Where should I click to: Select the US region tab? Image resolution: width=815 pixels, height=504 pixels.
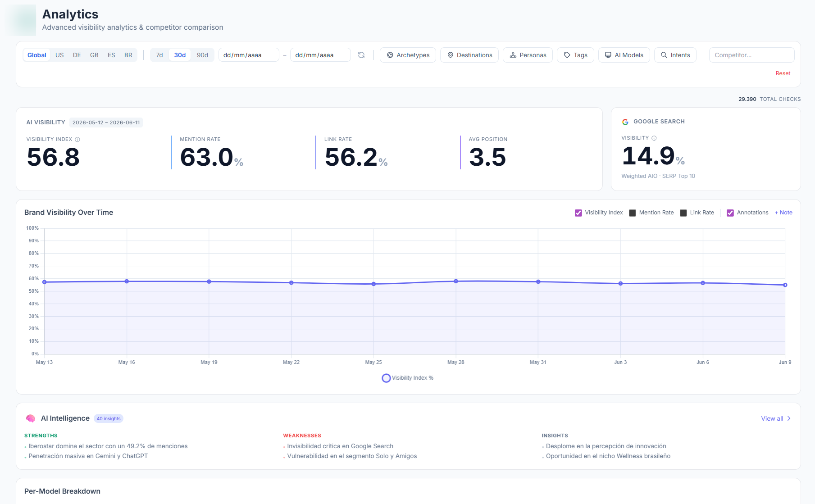coord(59,55)
